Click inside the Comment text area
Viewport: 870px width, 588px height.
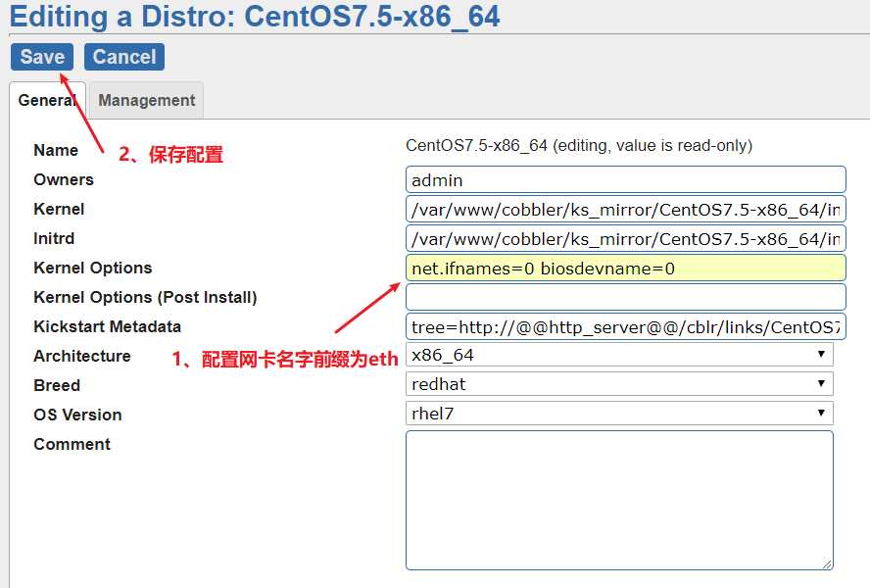click(x=619, y=500)
